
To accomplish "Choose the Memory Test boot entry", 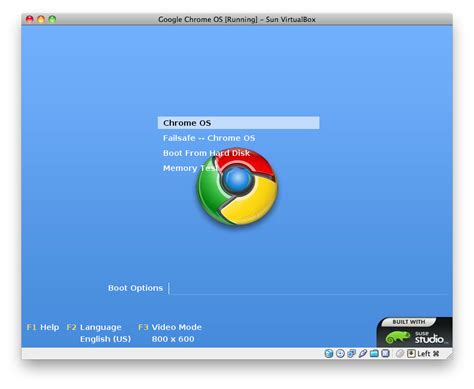I will tap(190, 168).
